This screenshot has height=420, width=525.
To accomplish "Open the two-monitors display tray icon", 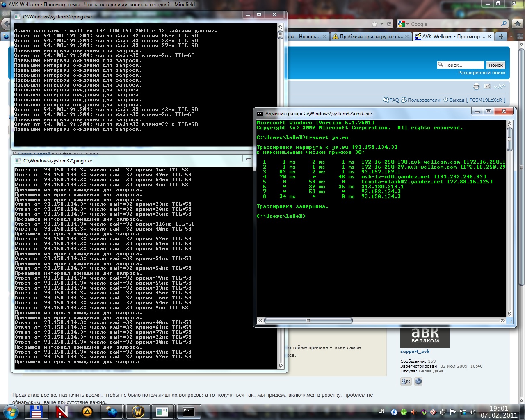I will [x=443, y=412].
